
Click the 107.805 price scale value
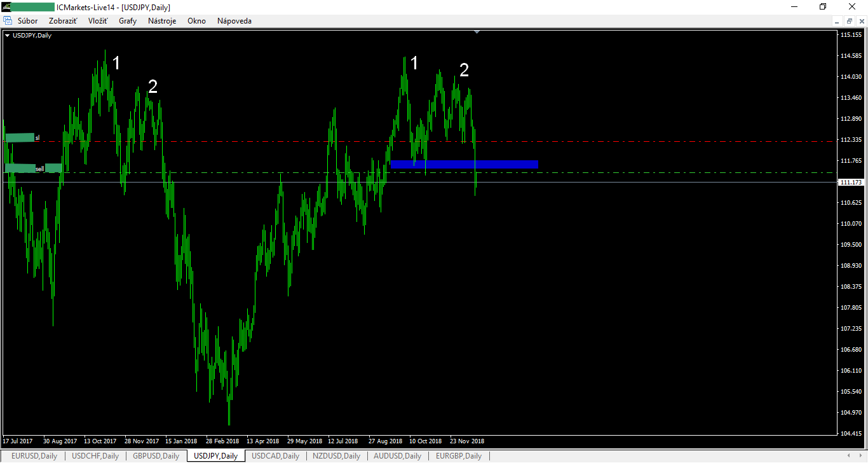(851, 308)
